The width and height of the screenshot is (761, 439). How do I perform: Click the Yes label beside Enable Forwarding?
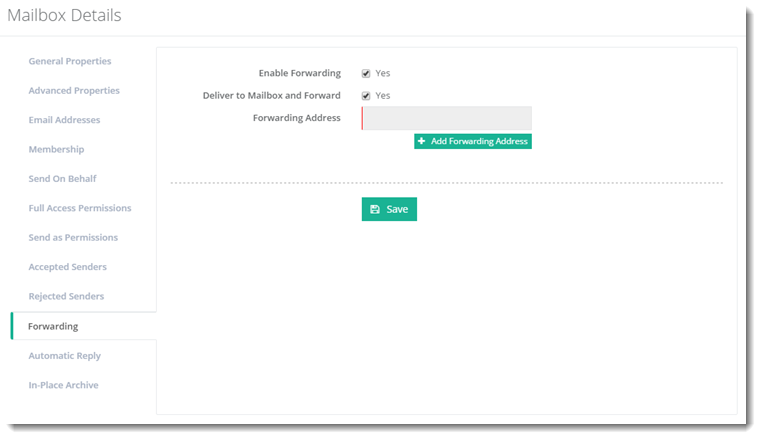pyautogui.click(x=382, y=74)
